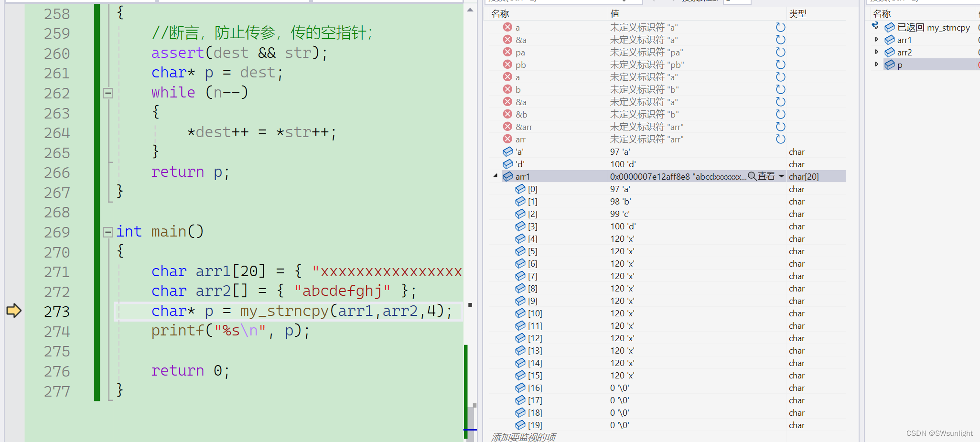Click line number 260 in the editor
Viewport: 980px width, 442px height.
point(57,54)
